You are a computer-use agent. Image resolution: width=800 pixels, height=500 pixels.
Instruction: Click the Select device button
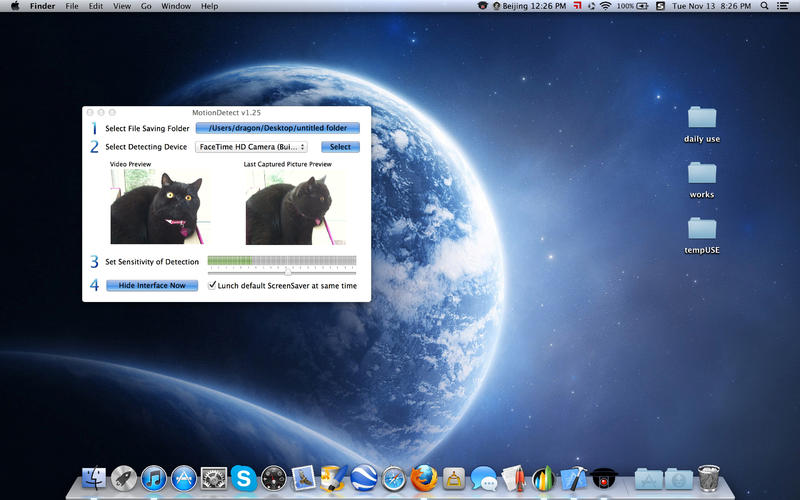pos(340,147)
